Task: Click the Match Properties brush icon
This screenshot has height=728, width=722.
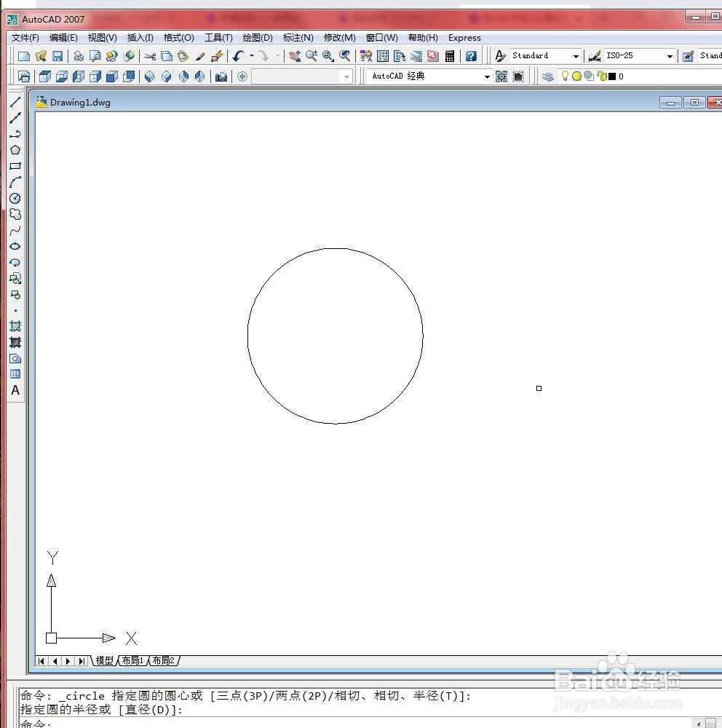Action: (200, 56)
